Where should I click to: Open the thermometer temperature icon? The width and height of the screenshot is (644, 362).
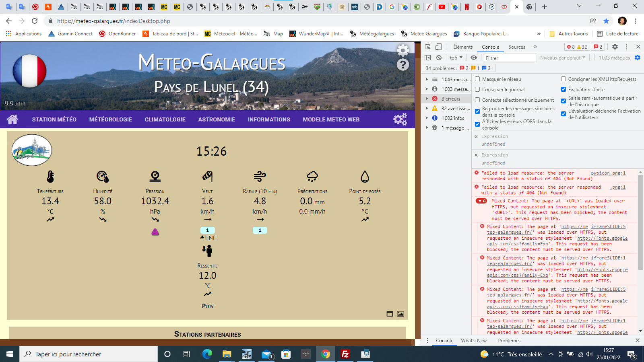(x=50, y=177)
